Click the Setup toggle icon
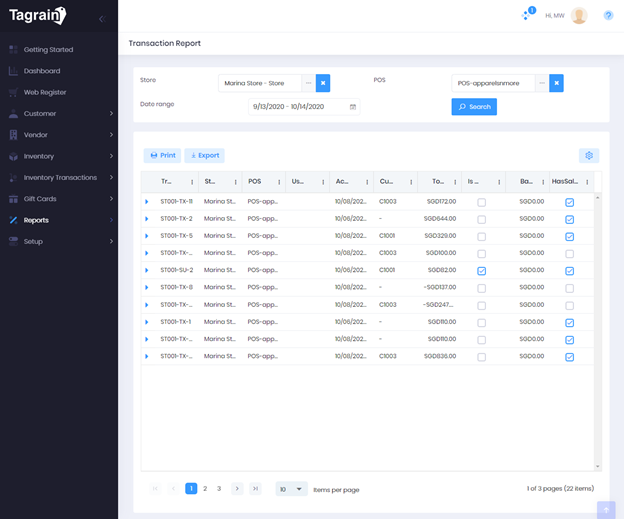Screen dimensions: 624x519 13,241
